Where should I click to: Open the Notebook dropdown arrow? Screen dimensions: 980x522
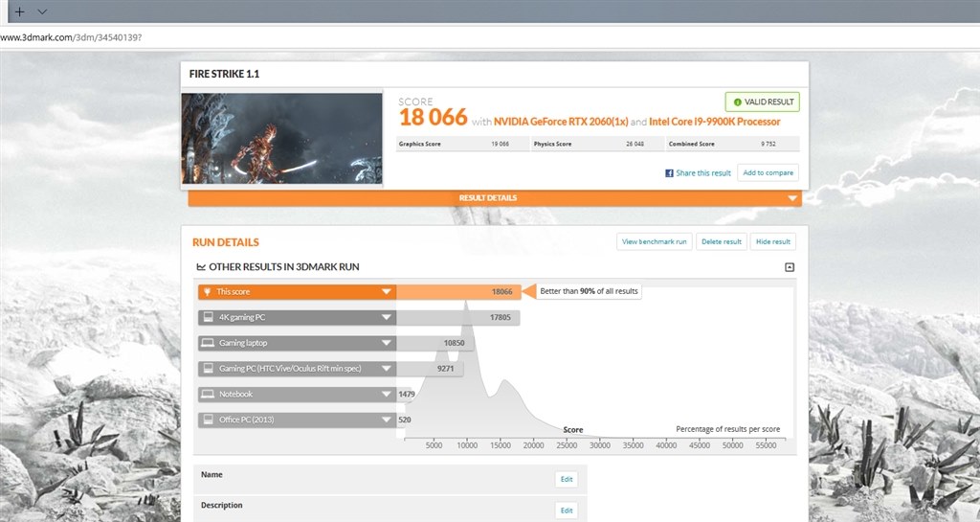[387, 395]
